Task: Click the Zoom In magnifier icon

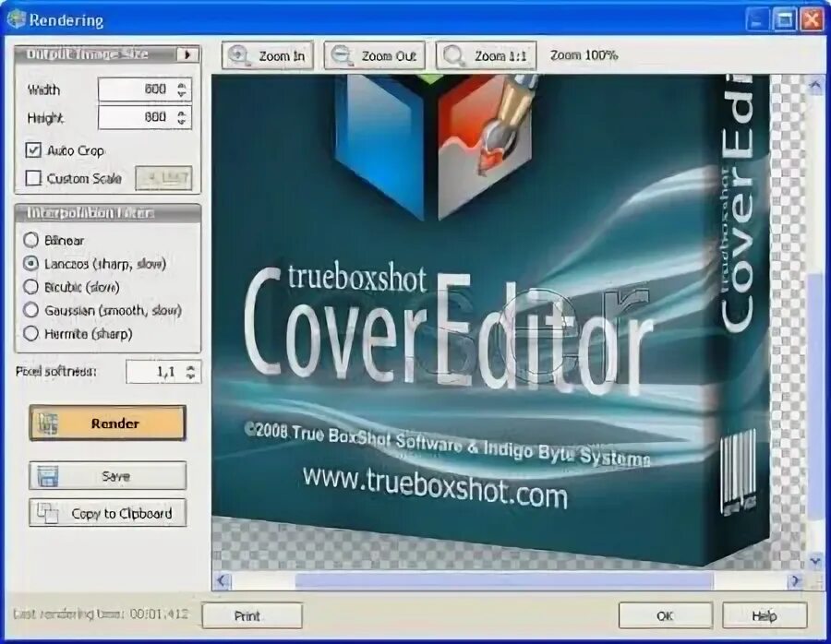Action: click(239, 55)
